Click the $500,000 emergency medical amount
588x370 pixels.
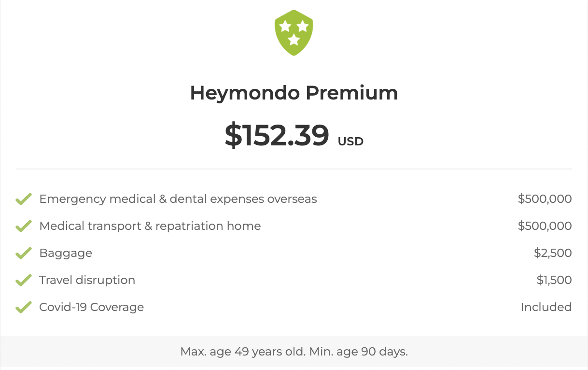(x=545, y=199)
